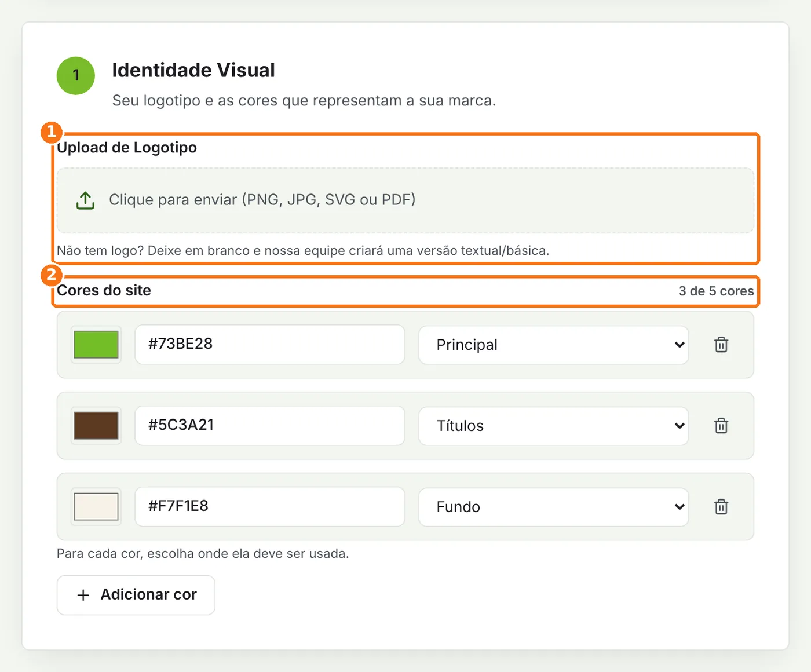
Task: Open the Principal usage dropdown
Action: tap(554, 345)
